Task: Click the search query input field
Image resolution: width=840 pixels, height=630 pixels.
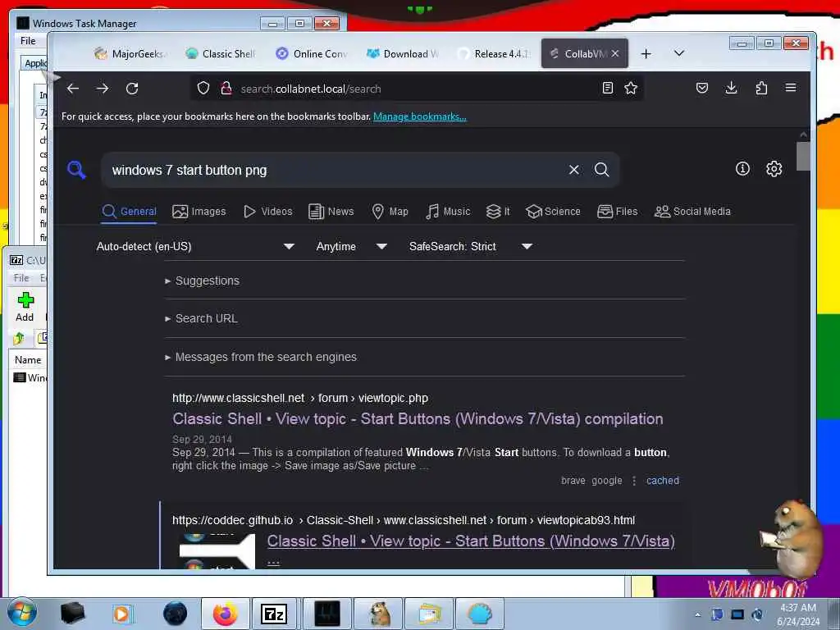Action: point(337,170)
